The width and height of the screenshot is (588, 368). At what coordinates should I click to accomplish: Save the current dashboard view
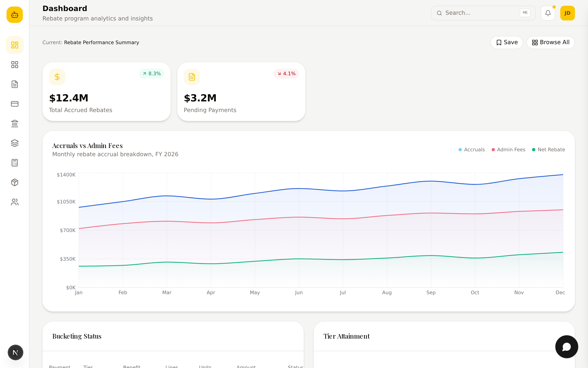click(x=507, y=42)
